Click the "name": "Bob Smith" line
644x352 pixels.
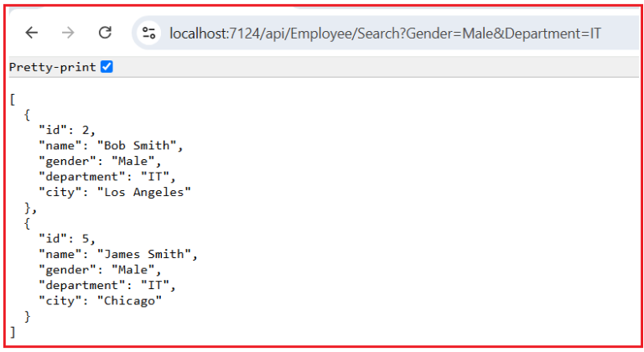111,146
